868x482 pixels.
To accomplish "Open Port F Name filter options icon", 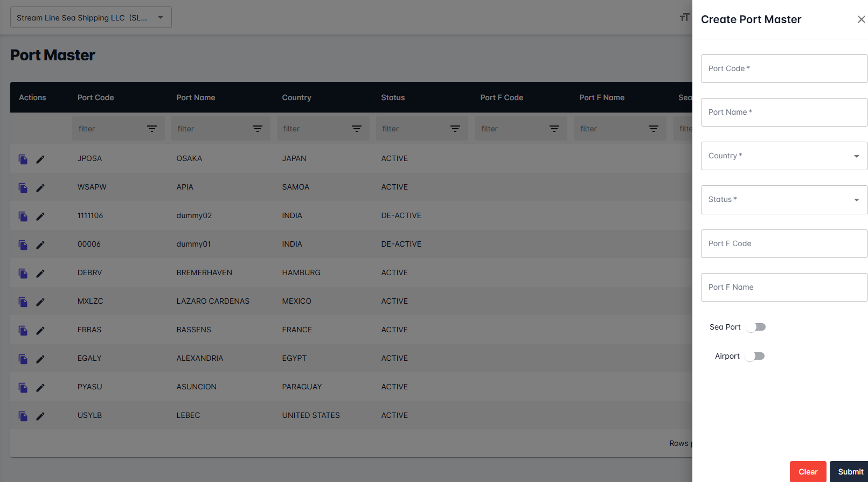I will click(654, 129).
